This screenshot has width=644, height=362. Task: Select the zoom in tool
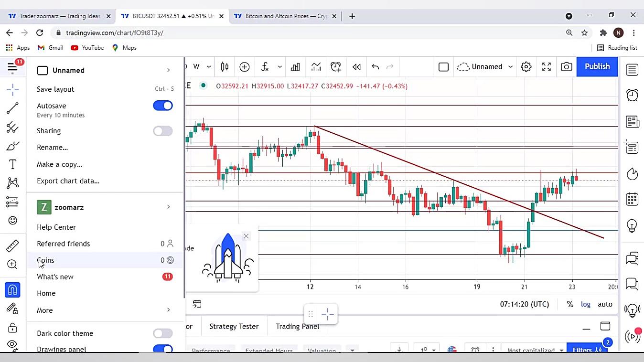12,264
